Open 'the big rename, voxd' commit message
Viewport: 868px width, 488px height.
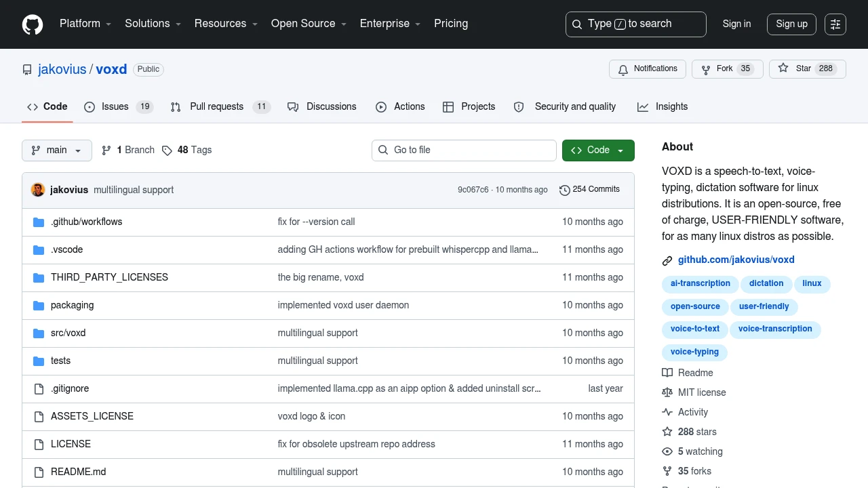point(321,278)
